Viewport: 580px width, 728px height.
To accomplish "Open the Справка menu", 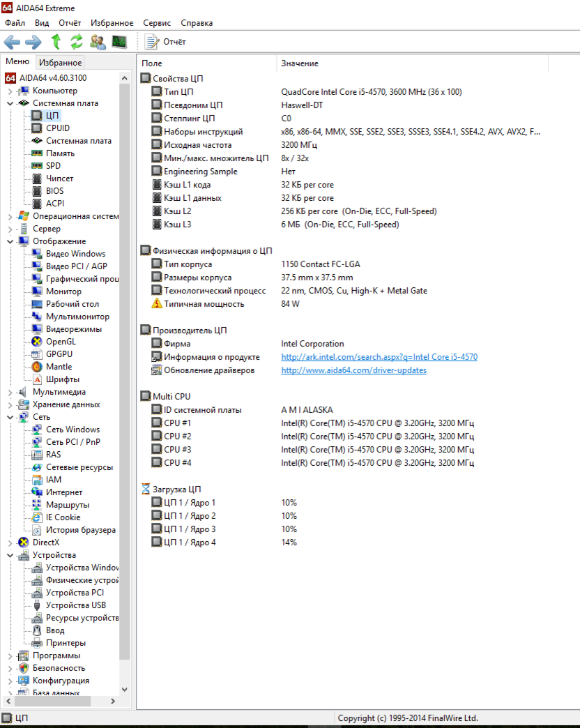I will tap(197, 23).
